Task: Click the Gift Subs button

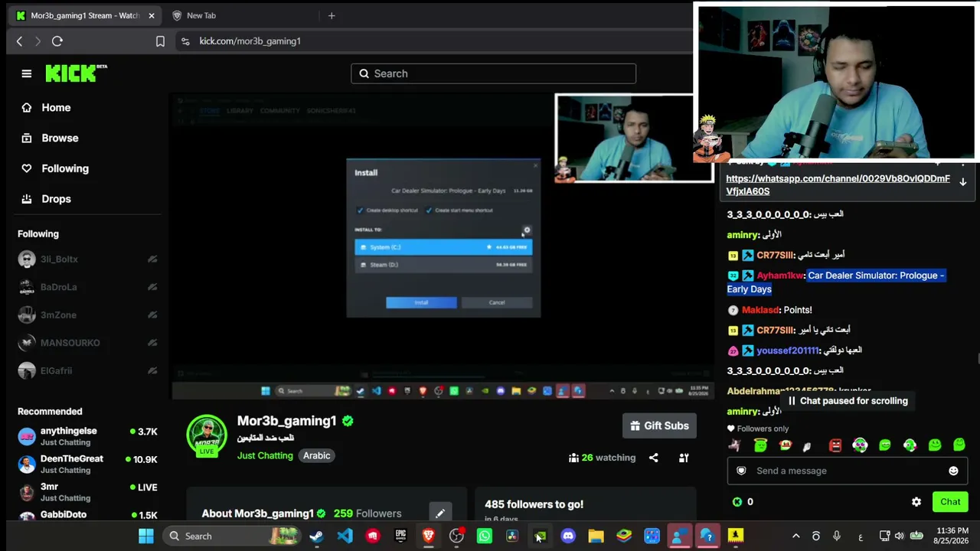Action: pyautogui.click(x=659, y=426)
